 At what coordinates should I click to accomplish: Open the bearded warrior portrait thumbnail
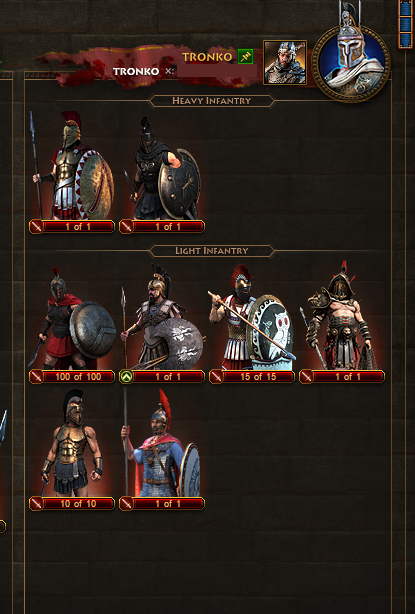(x=285, y=62)
